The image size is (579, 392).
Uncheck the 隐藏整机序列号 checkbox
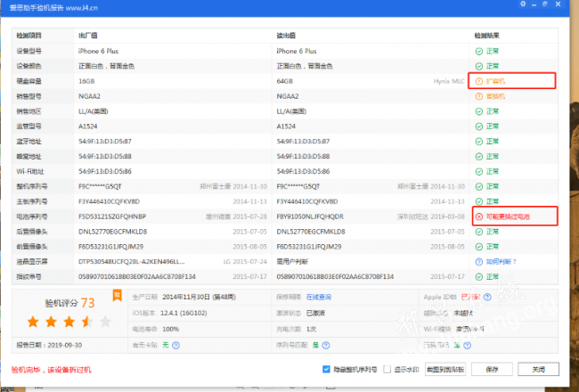(x=326, y=369)
